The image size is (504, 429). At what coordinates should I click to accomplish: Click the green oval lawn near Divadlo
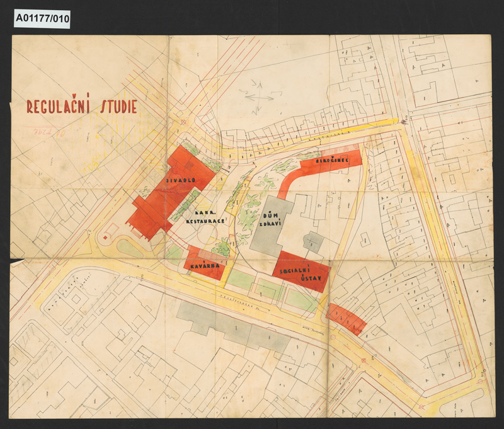point(129,248)
